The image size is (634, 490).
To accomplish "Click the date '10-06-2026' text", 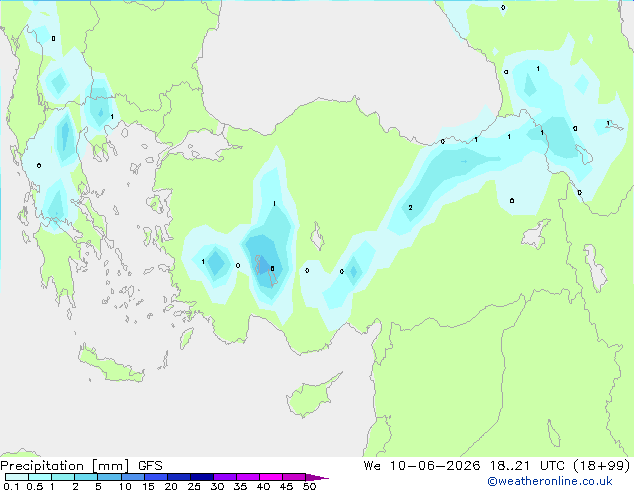I will (435, 466).
